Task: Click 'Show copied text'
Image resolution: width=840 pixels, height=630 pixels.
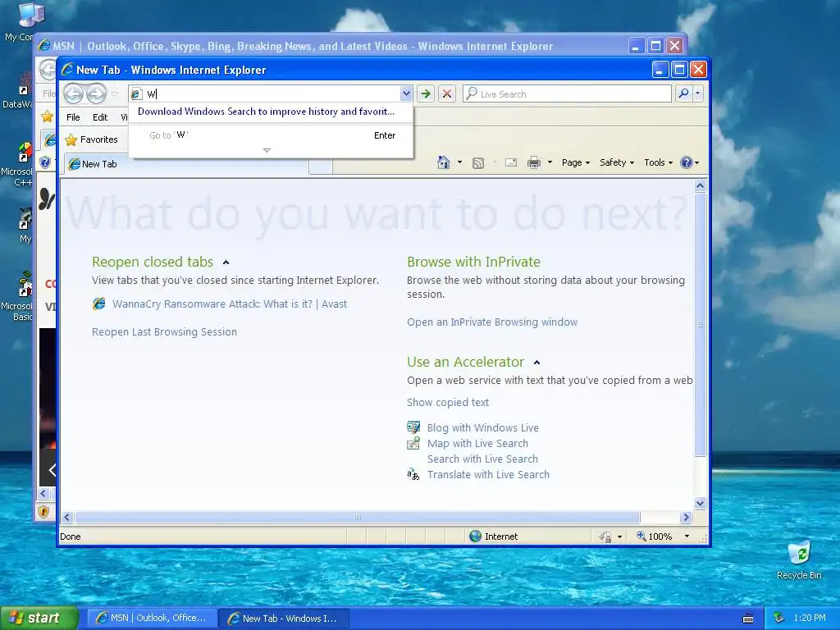Action: click(448, 402)
